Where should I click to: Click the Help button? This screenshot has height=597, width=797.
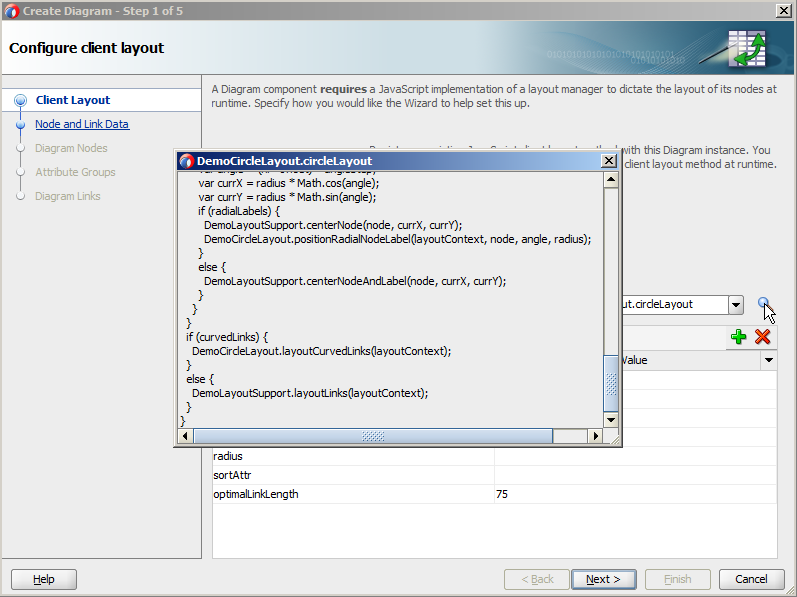pos(44,579)
